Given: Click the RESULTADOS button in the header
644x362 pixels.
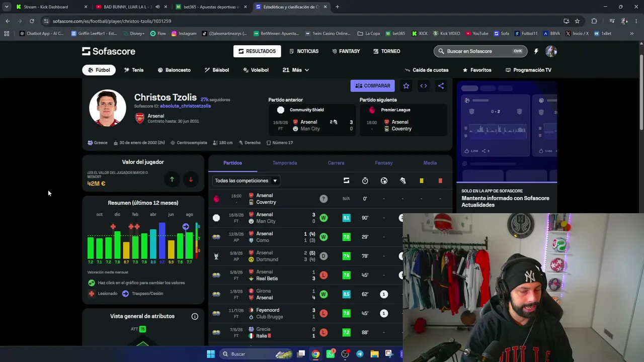Looking at the screenshot, I should [x=257, y=51].
